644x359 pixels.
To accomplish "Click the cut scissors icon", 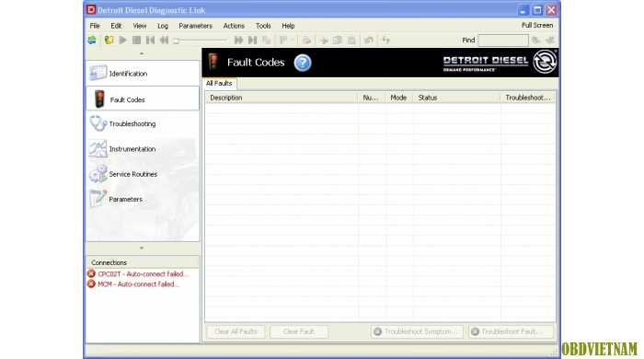I will tap(324, 41).
